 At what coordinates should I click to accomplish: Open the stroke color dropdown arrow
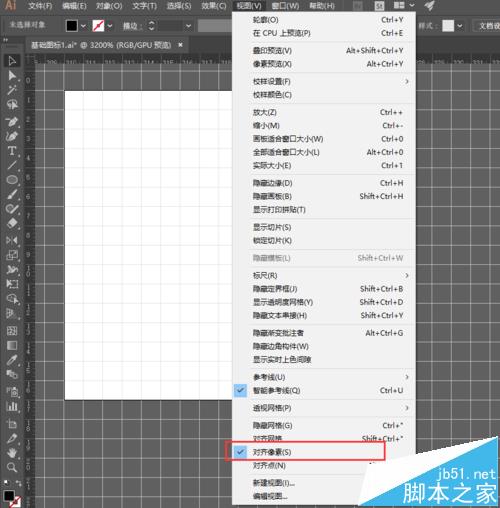point(110,26)
